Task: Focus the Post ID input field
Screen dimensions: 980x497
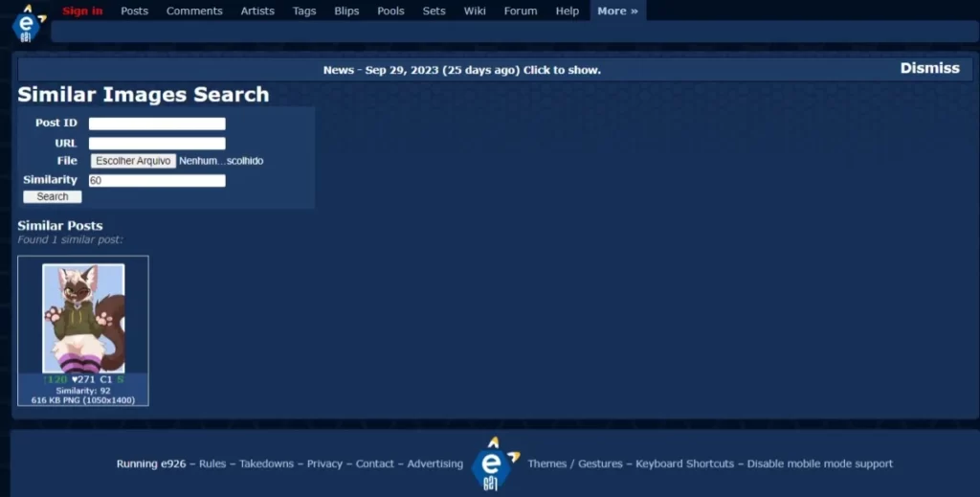Action: (157, 124)
